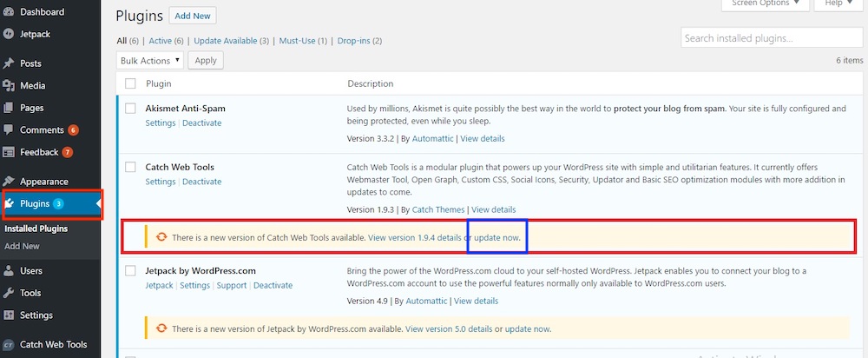Viewport: 868px width, 358px height.
Task: Tick the Akismet Anti-Spam checkbox
Action: tap(130, 109)
